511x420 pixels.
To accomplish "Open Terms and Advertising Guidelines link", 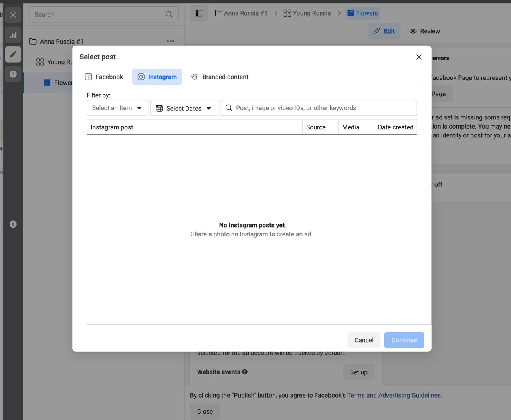I will click(394, 395).
